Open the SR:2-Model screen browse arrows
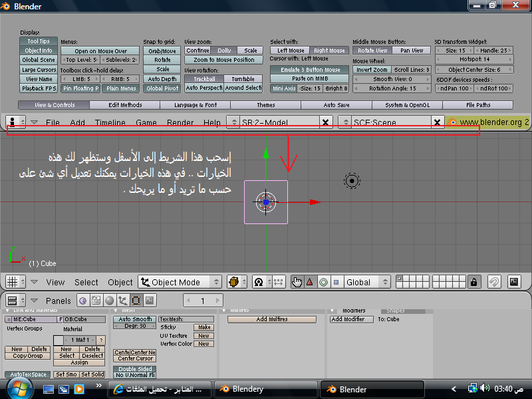 (x=233, y=122)
